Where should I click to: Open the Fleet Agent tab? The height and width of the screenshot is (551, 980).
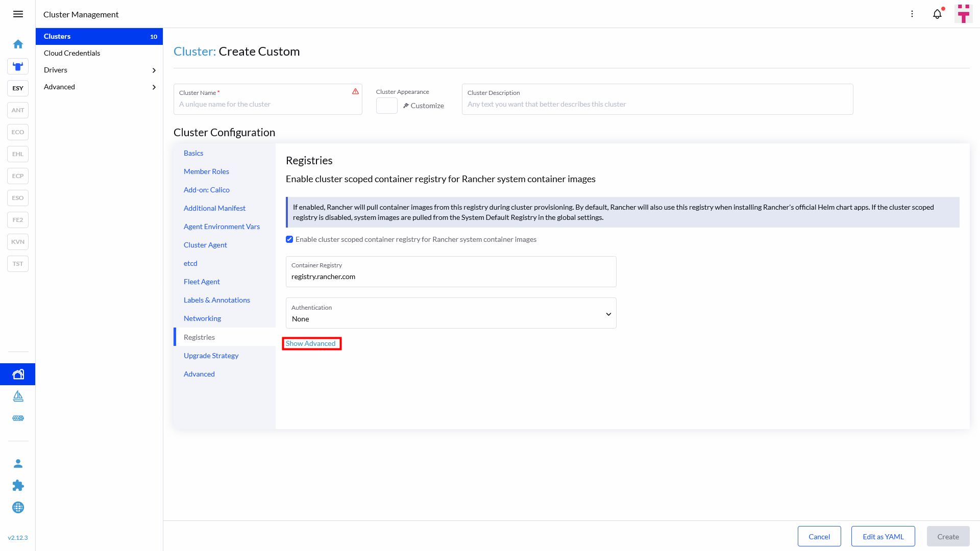202,282
